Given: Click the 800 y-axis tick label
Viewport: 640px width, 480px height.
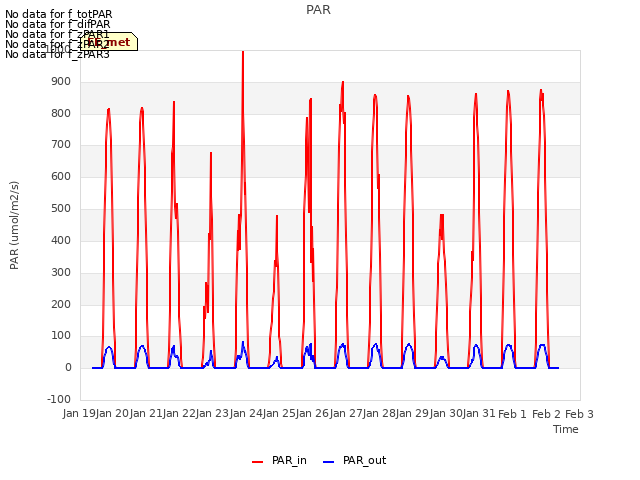Looking at the screenshot, I should coord(61,113).
